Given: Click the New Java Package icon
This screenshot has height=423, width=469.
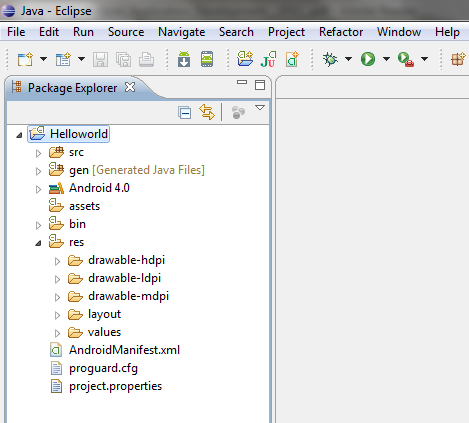Looking at the screenshot, I should click(458, 59).
